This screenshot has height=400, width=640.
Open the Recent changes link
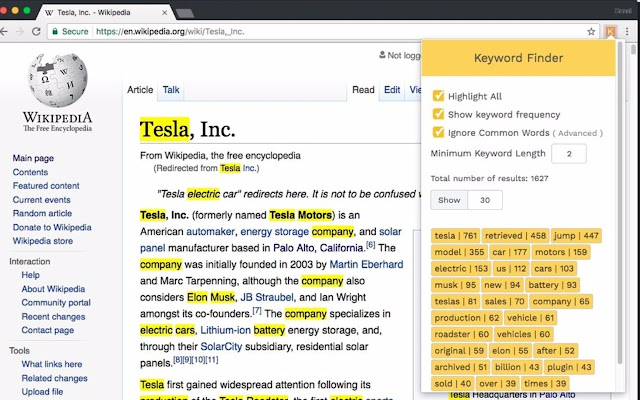pos(53,316)
